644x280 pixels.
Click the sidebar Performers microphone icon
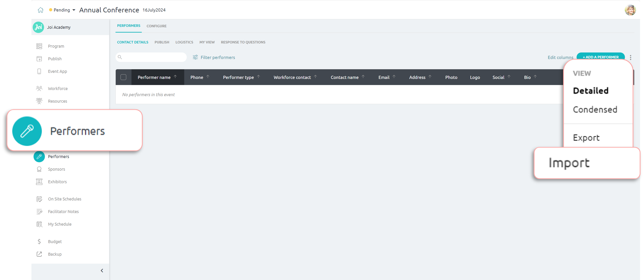point(39,157)
